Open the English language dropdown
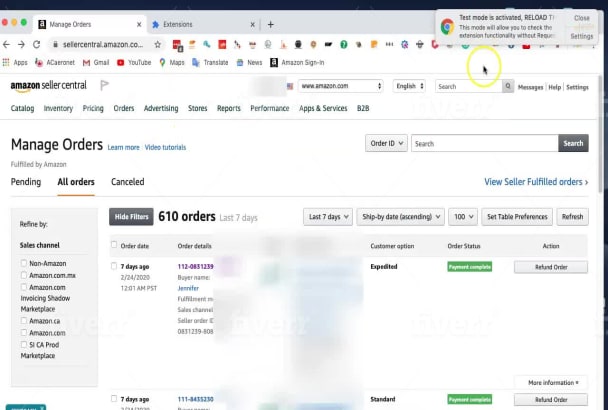 pos(409,86)
